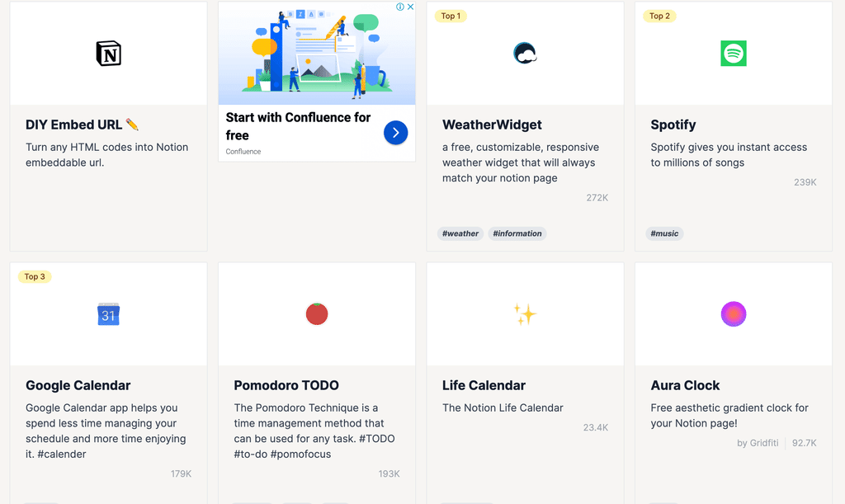Open the Pomodoro TODO title
This screenshot has width=845, height=504.
pos(286,385)
